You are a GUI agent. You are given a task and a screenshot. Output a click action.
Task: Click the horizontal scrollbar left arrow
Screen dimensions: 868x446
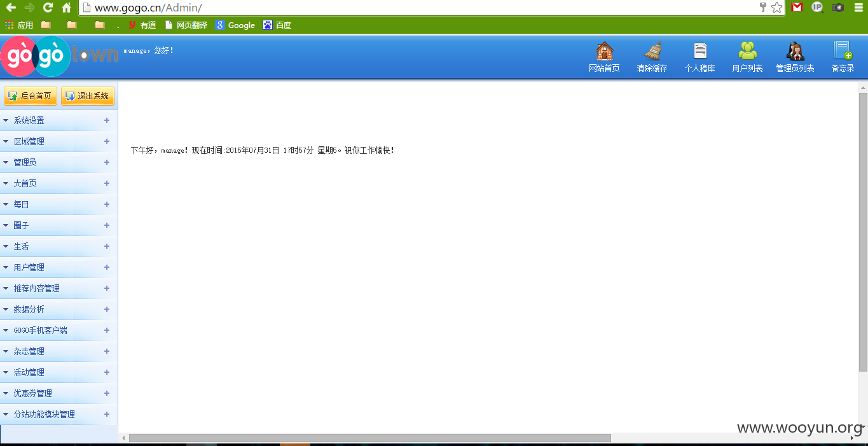123,438
